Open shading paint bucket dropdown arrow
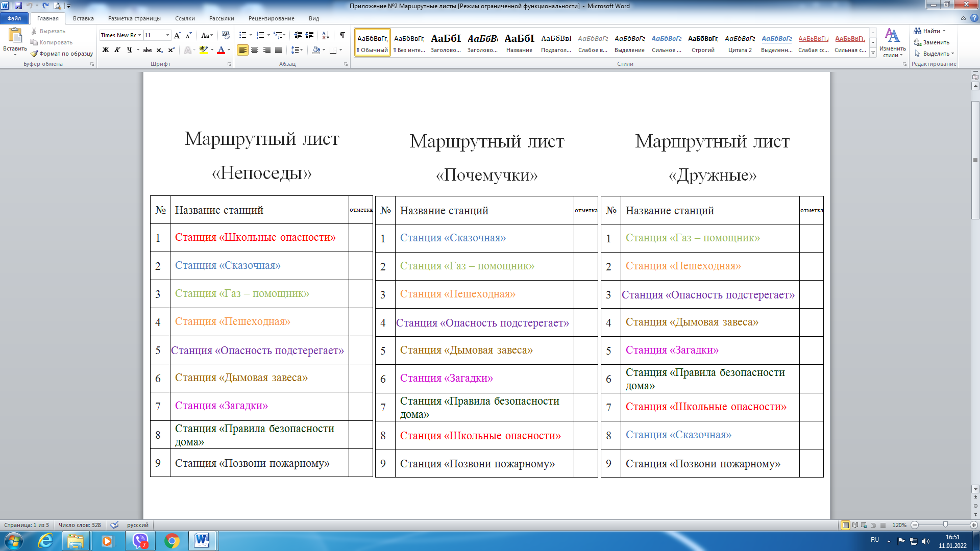The width and height of the screenshot is (980, 551). (x=324, y=50)
